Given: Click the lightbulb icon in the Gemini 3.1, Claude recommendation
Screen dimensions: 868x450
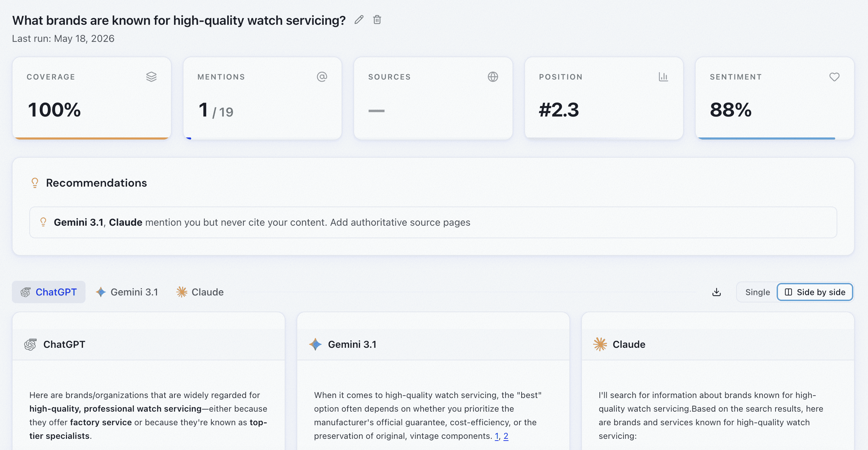Looking at the screenshot, I should (x=43, y=222).
